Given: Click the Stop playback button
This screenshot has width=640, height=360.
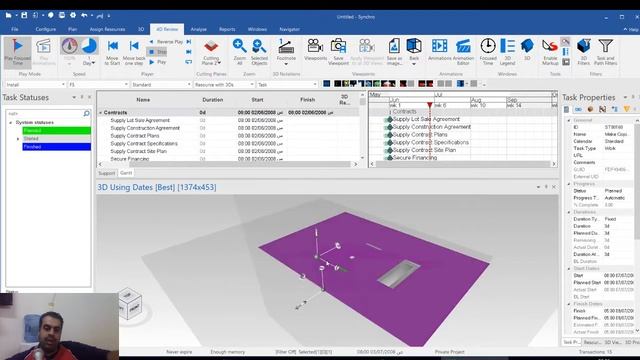Looking at the screenshot, I should pos(157,52).
